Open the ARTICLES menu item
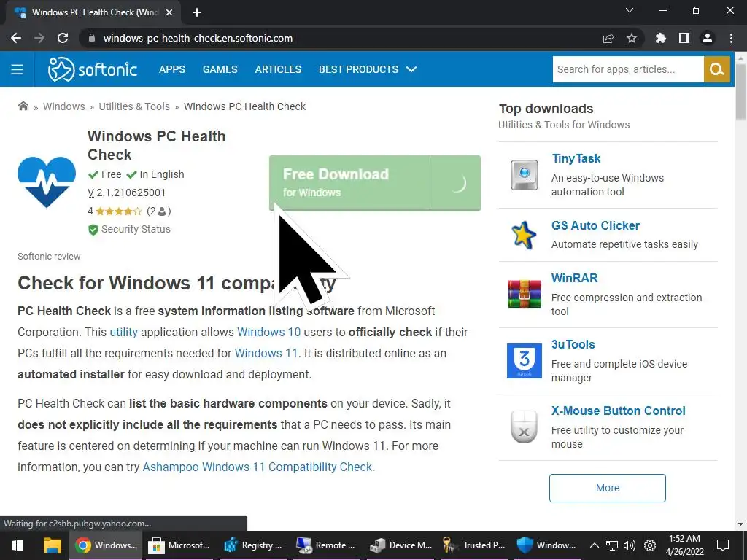 [278, 69]
